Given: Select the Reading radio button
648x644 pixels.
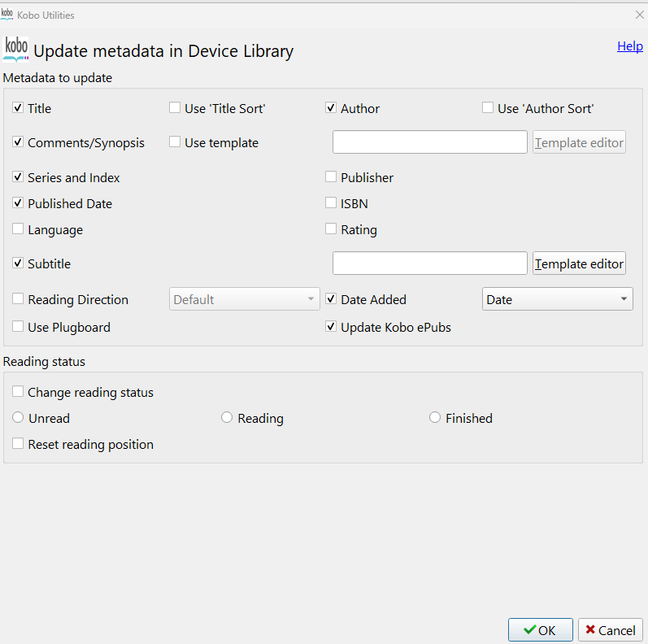Looking at the screenshot, I should 227,417.
